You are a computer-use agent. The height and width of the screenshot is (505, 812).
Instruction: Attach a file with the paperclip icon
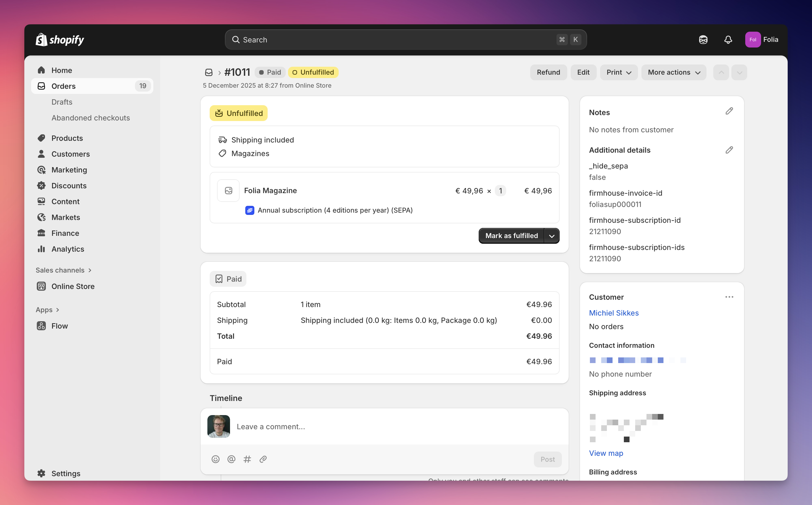[263, 459]
